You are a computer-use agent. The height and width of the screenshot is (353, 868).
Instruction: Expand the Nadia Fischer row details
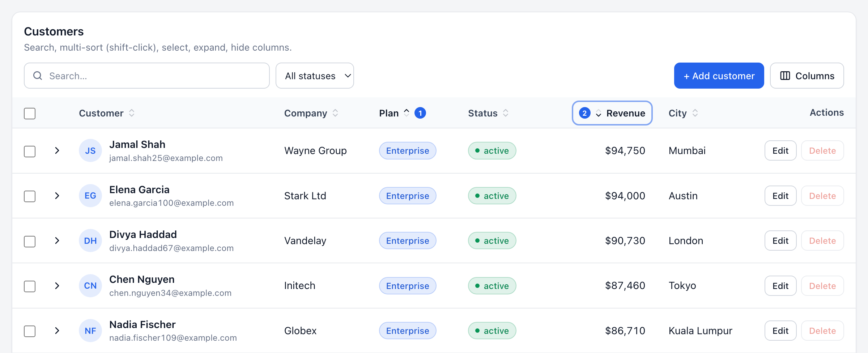57,331
